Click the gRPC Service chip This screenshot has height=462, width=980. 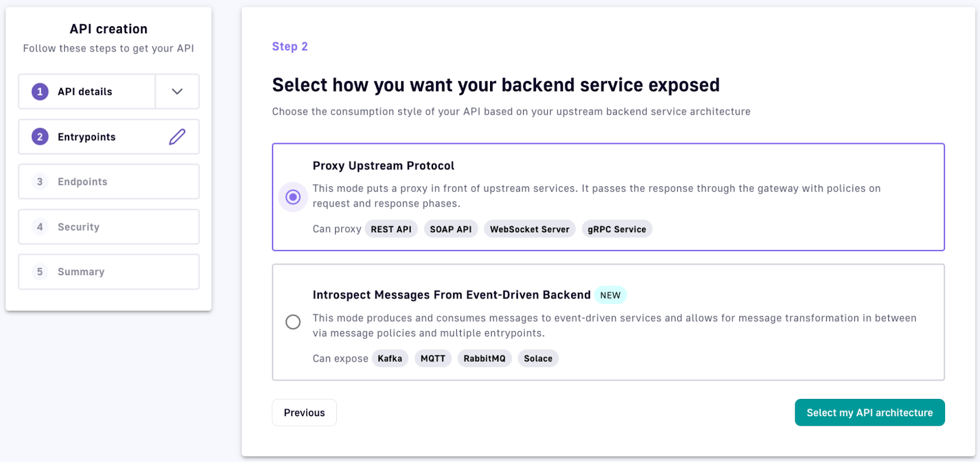617,229
